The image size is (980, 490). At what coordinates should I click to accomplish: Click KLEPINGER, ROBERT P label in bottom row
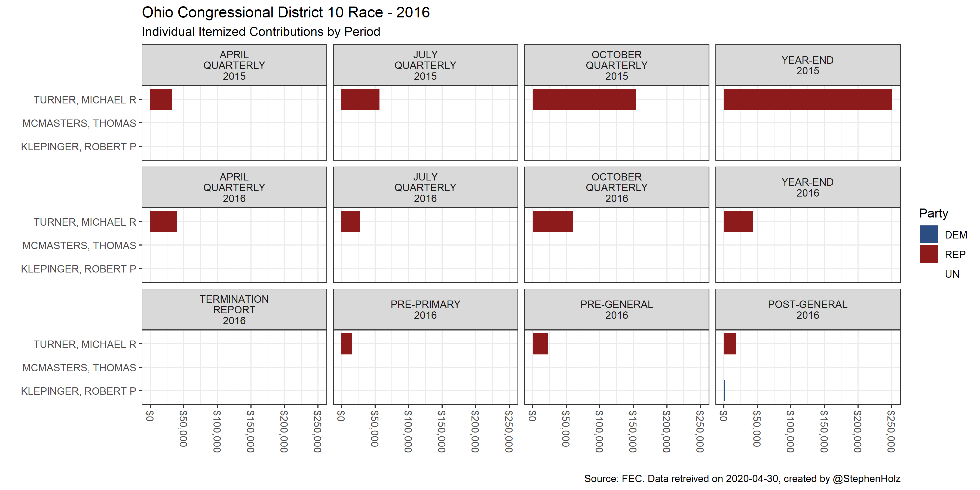(x=78, y=391)
